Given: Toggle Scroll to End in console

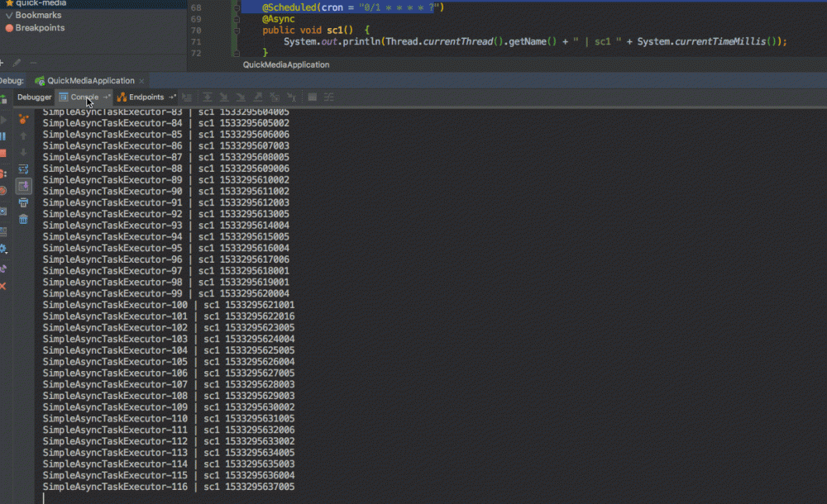Looking at the screenshot, I should point(24,186).
